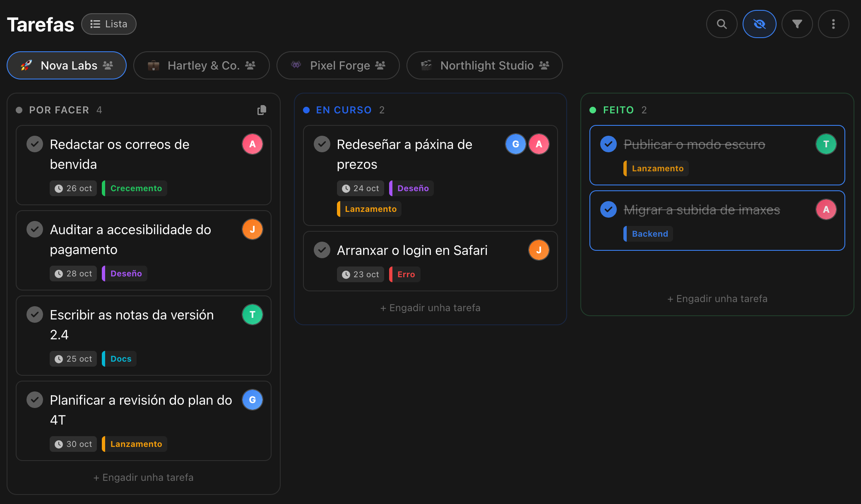Select the Pixel Forge workspace tab

(x=338, y=65)
